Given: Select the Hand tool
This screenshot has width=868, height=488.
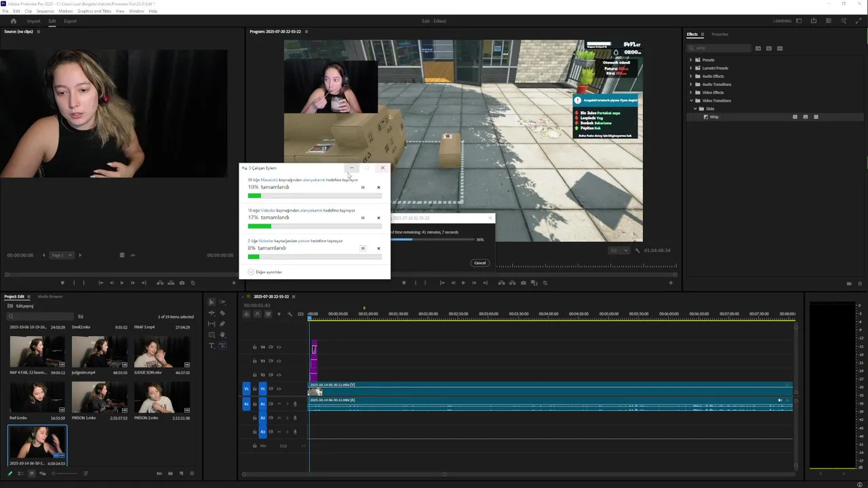Looking at the screenshot, I should coord(222,335).
